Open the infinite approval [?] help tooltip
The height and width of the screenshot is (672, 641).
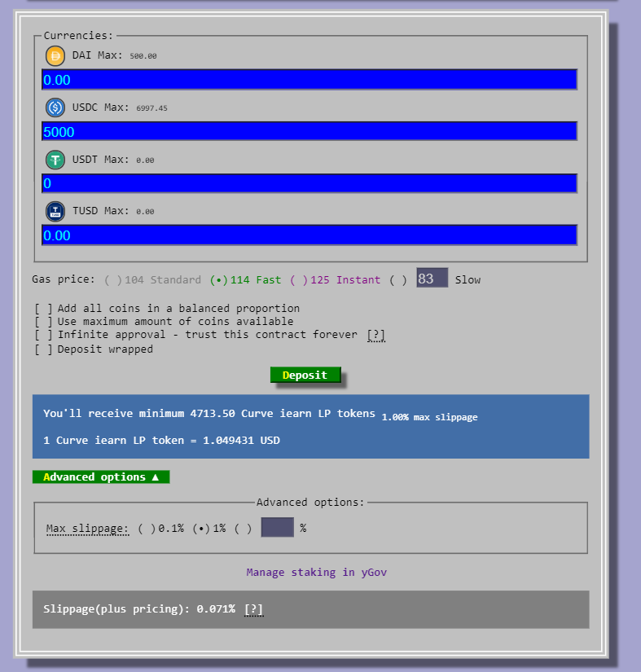[x=375, y=335]
